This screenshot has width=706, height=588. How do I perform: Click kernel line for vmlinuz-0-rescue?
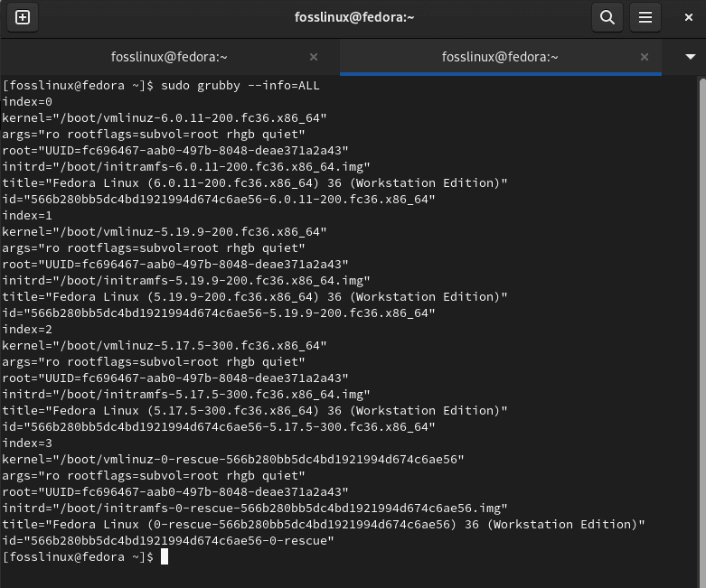[x=233, y=460]
